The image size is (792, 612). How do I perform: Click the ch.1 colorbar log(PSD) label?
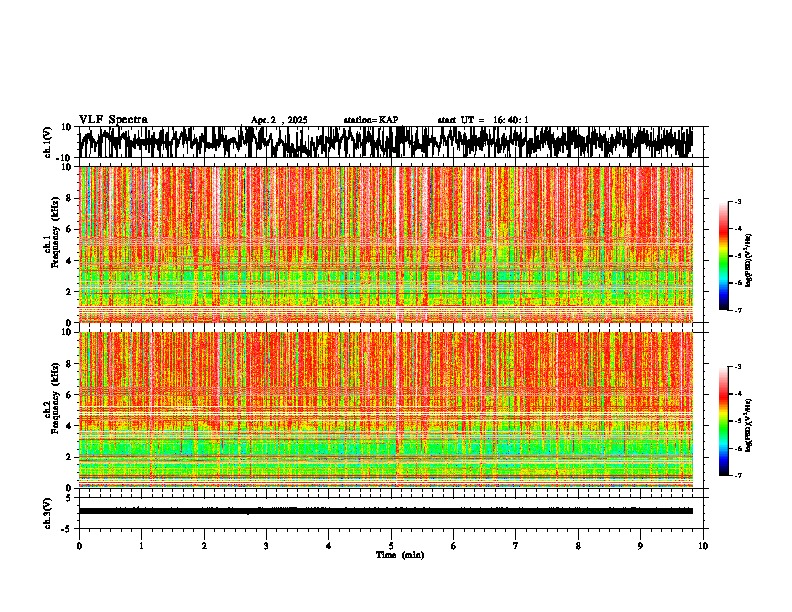coord(749,261)
